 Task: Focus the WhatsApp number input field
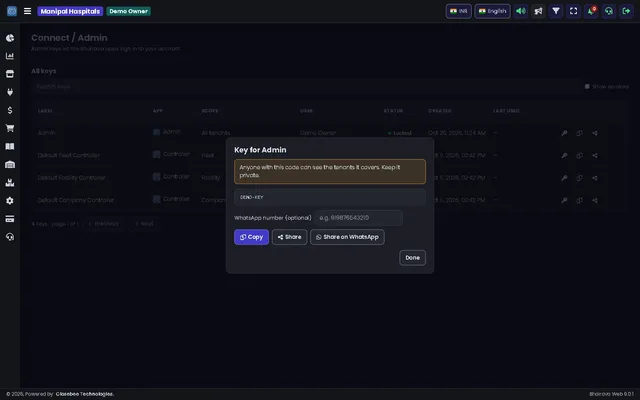[x=358, y=218]
